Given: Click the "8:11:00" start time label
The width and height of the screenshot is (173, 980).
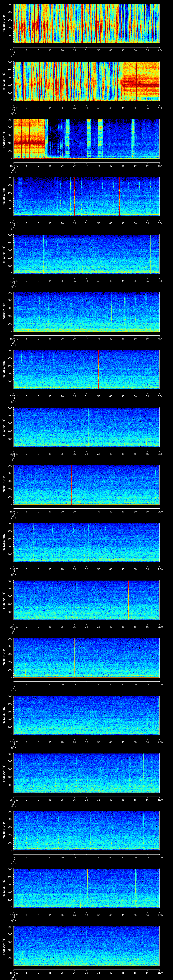Looking at the screenshot, I should tap(14, 627).
